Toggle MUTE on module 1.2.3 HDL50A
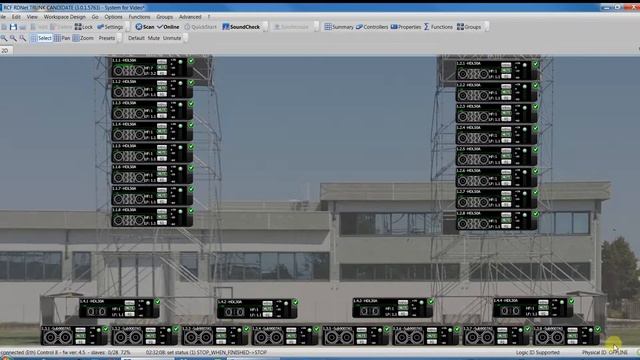The width and height of the screenshot is (640, 360). tap(506, 113)
